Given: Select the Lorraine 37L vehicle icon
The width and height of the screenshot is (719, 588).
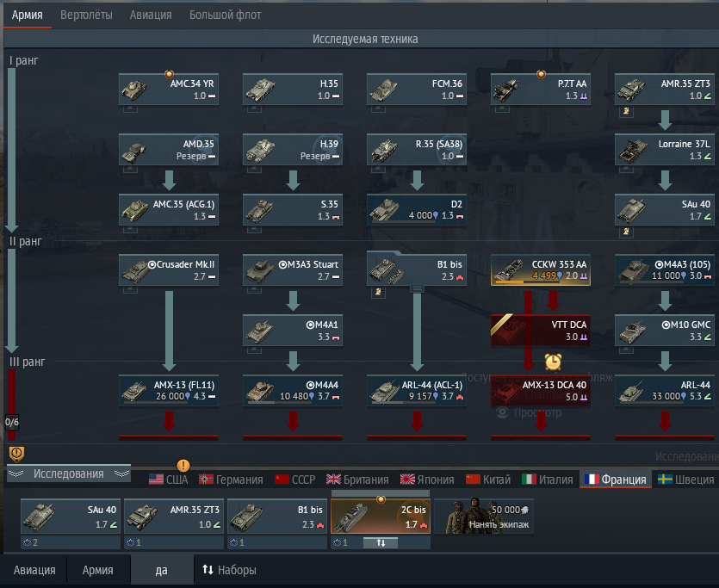Looking at the screenshot, I should pos(632,151).
